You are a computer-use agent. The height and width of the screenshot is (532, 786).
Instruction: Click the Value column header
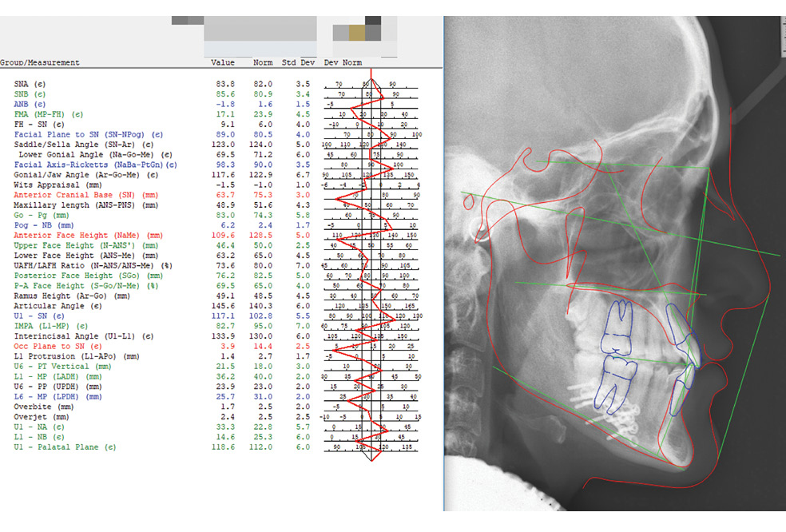223,62
